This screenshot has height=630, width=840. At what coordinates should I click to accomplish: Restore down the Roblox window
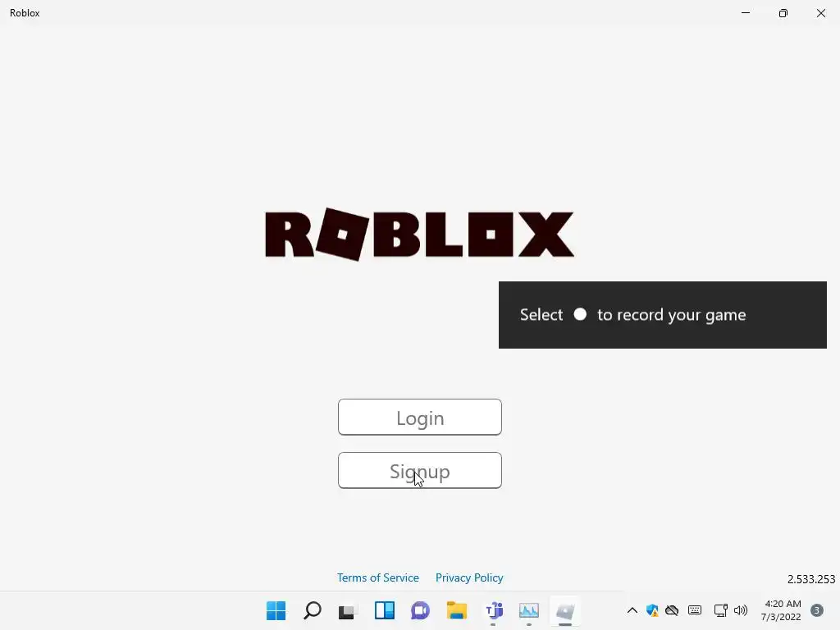tap(783, 13)
